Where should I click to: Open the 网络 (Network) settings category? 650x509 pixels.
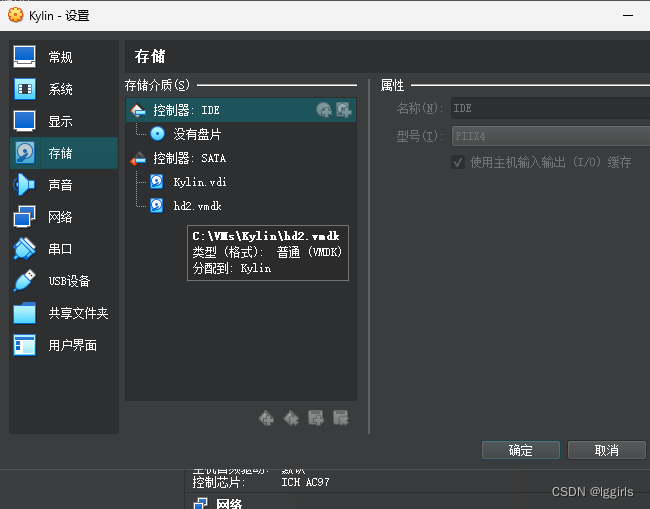point(64,217)
